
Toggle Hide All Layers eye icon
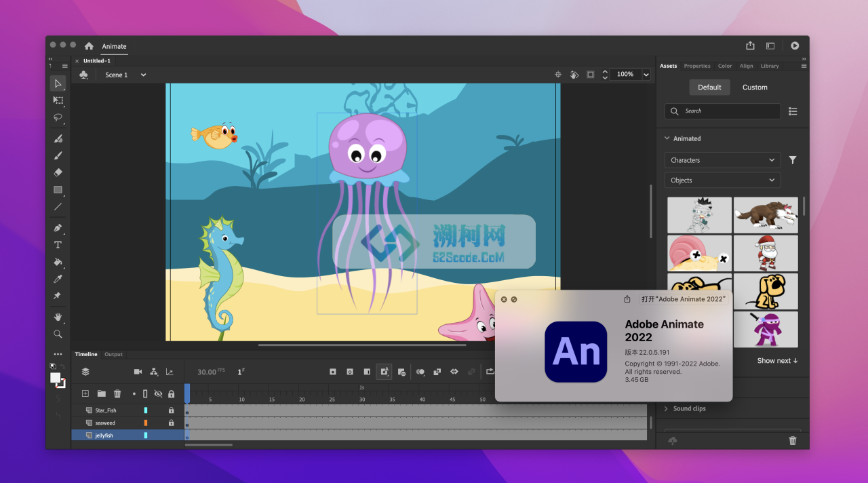coord(158,393)
